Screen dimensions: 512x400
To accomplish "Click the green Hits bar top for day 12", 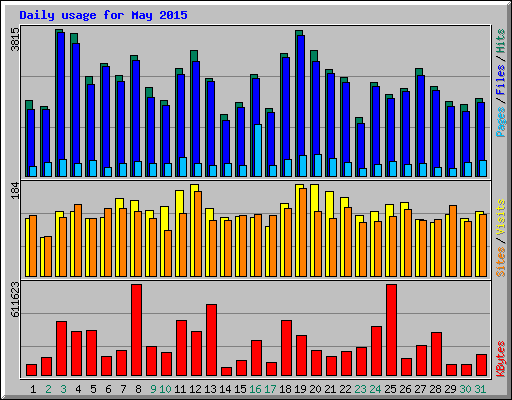I will 194,55.
